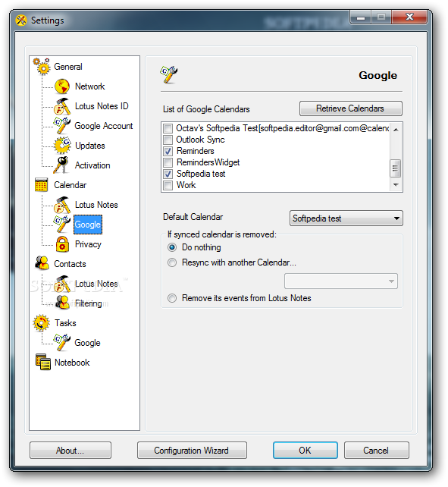Click the Network globe icon
The image size is (448, 487).
click(x=62, y=86)
